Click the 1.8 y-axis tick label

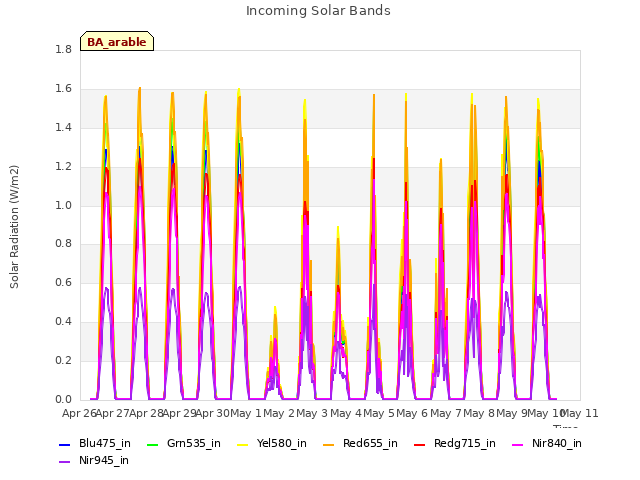point(63,50)
